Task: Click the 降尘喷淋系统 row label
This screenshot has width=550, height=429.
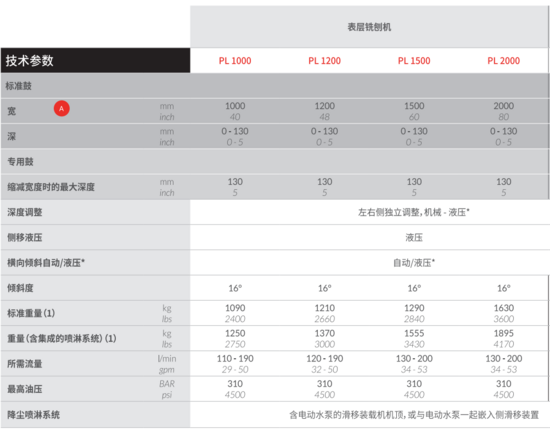Action: click(34, 415)
